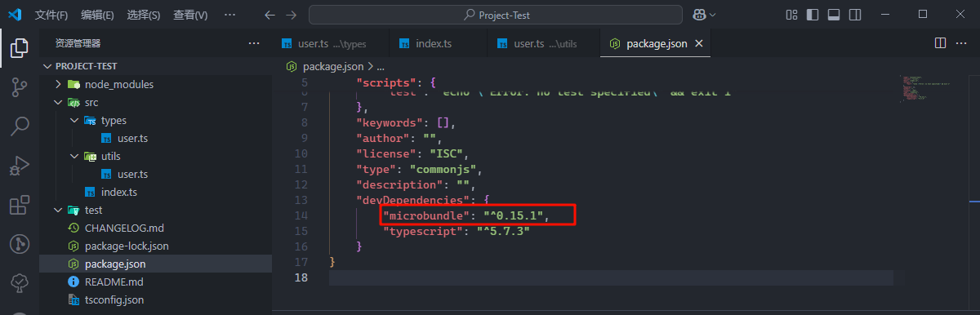Open the Search view in activity bar
This screenshot has width=980, height=315.
[x=20, y=126]
